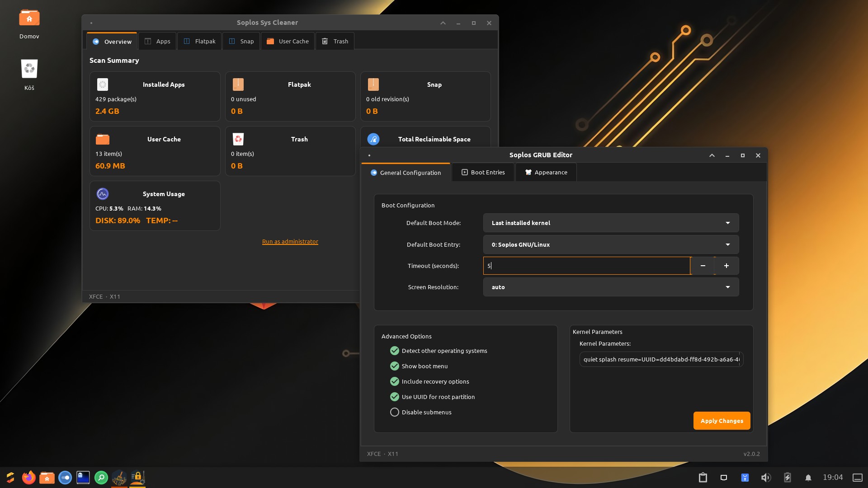
Task: Click the 60.9 MB User Cache size
Action: coord(110,166)
